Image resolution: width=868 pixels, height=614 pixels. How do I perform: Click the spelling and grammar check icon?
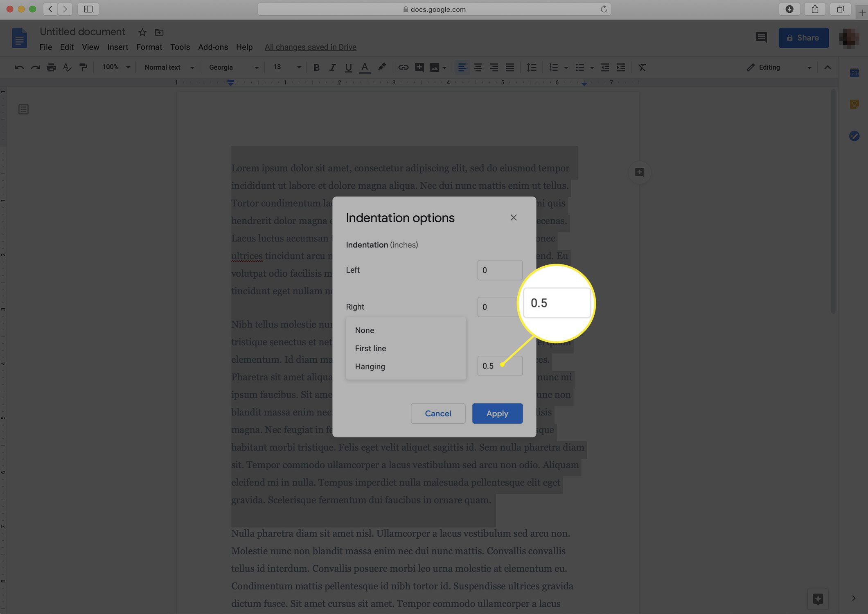coord(67,68)
